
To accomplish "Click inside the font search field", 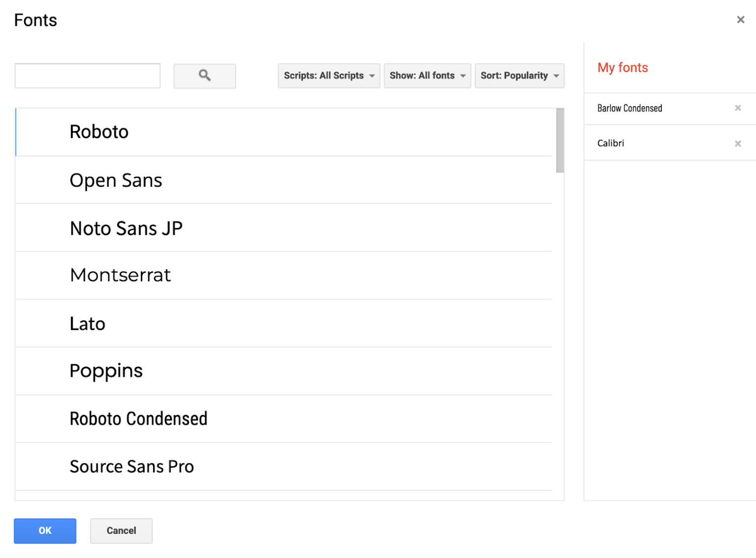I will point(87,76).
